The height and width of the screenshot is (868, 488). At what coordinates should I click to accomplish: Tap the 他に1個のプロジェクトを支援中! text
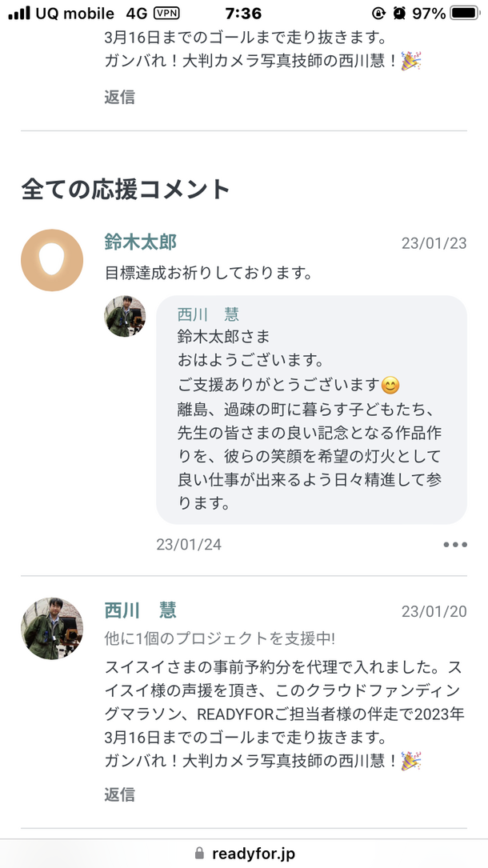219,638
